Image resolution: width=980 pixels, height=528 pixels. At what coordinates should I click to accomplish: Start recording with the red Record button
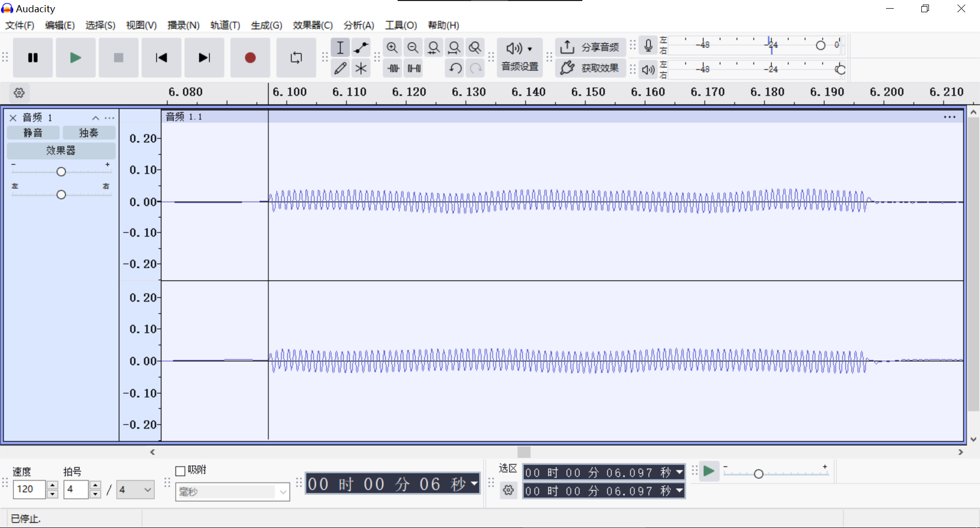pyautogui.click(x=250, y=58)
